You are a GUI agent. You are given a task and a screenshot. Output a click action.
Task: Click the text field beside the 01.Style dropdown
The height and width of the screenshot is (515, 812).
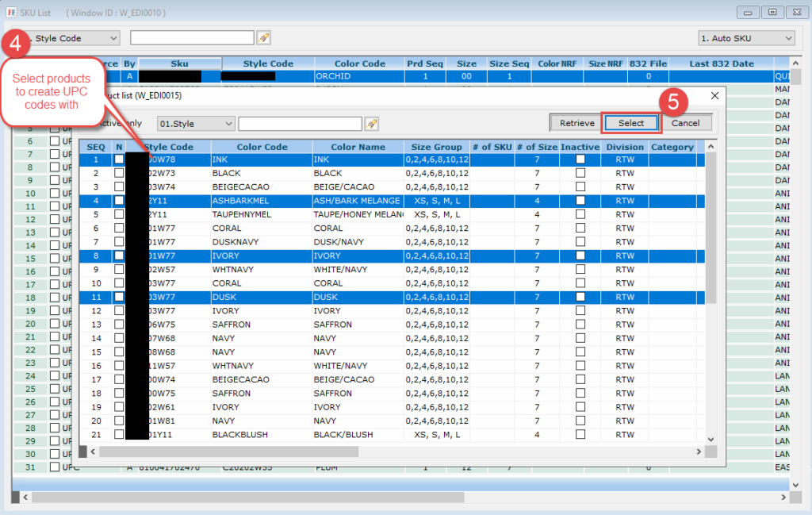(x=300, y=124)
